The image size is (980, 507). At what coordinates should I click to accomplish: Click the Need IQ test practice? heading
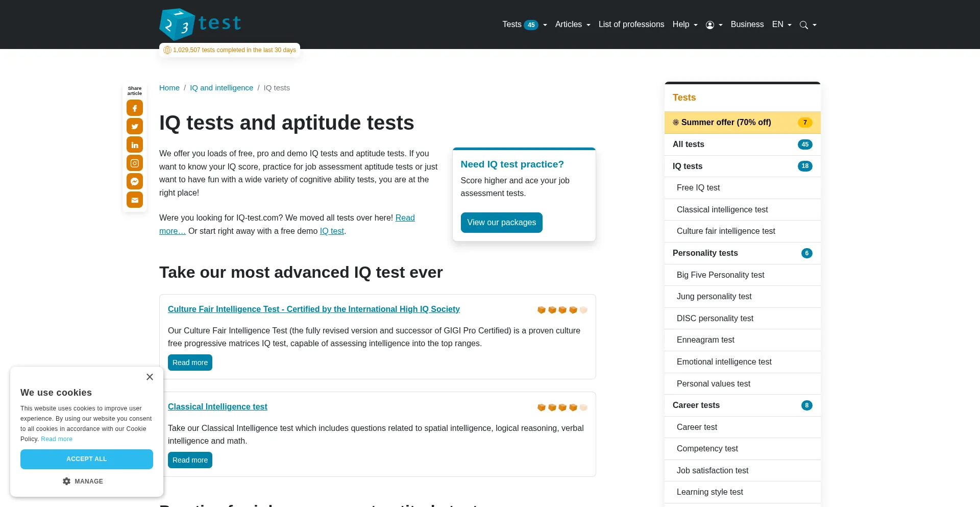pos(512,164)
